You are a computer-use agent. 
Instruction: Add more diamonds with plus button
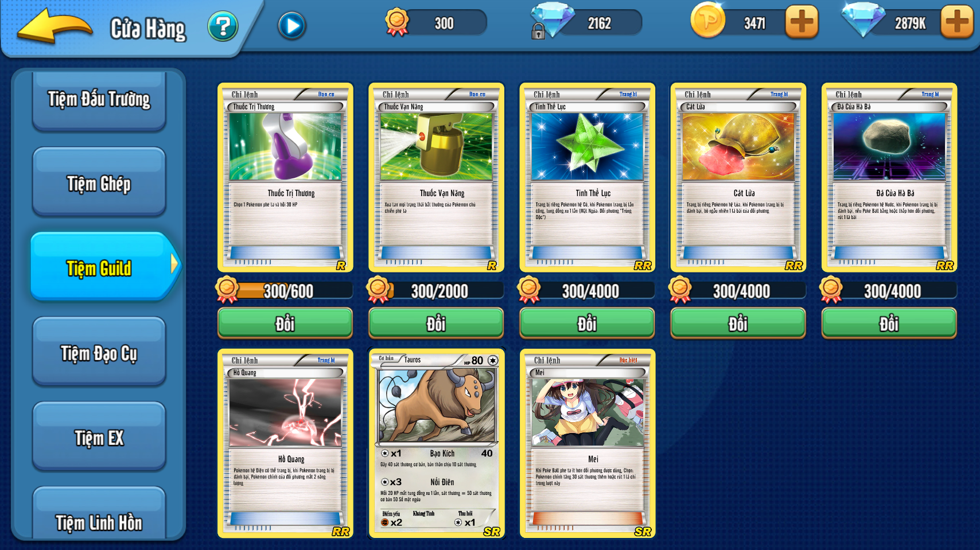pos(957,22)
